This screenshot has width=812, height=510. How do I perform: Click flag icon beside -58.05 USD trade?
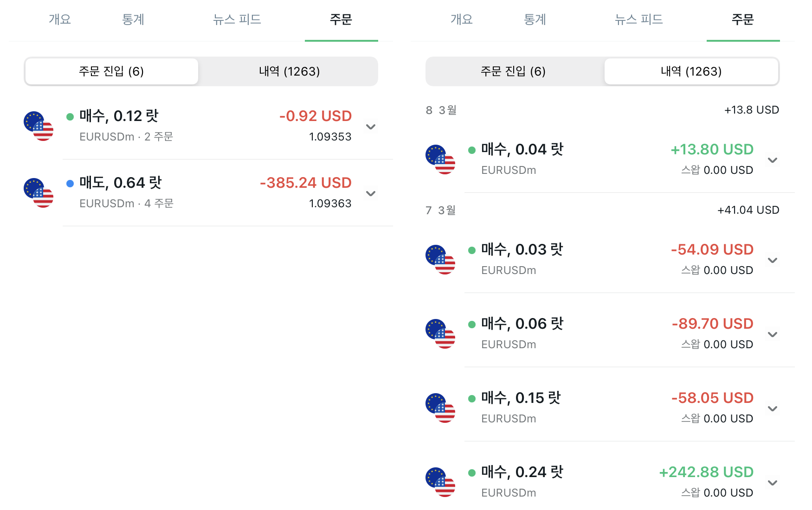click(440, 408)
